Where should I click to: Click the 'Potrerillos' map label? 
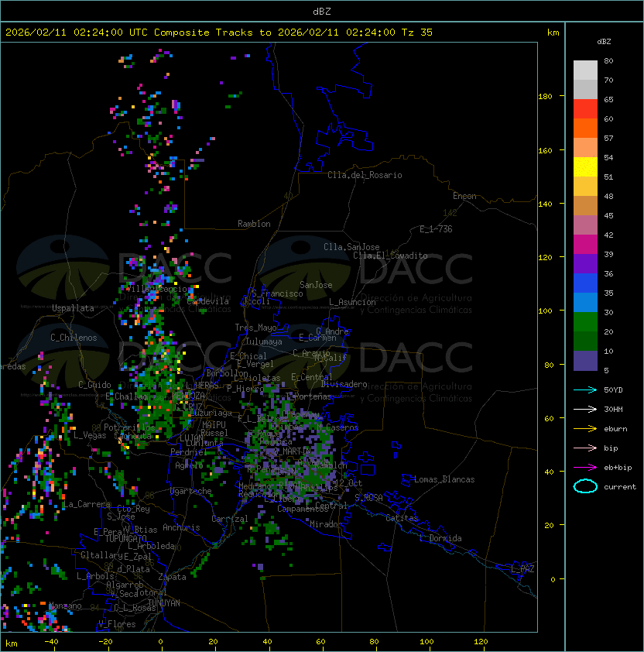click(129, 427)
